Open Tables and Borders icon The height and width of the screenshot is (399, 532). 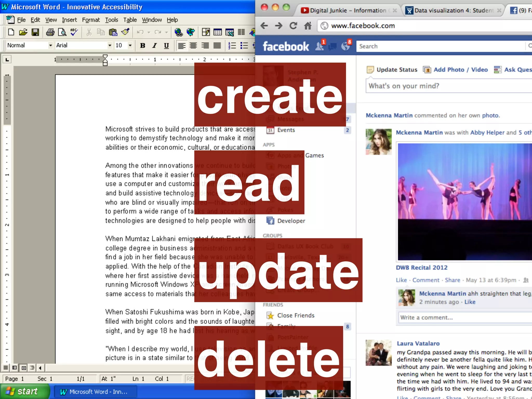click(x=206, y=32)
